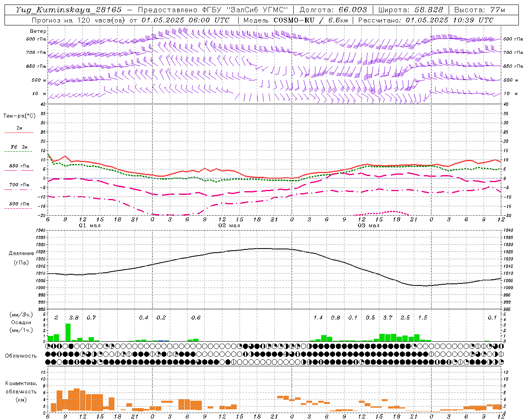Viewport: 525px width, 420px height.
Task: Click the longitude value 66.003
Action: 353,10
